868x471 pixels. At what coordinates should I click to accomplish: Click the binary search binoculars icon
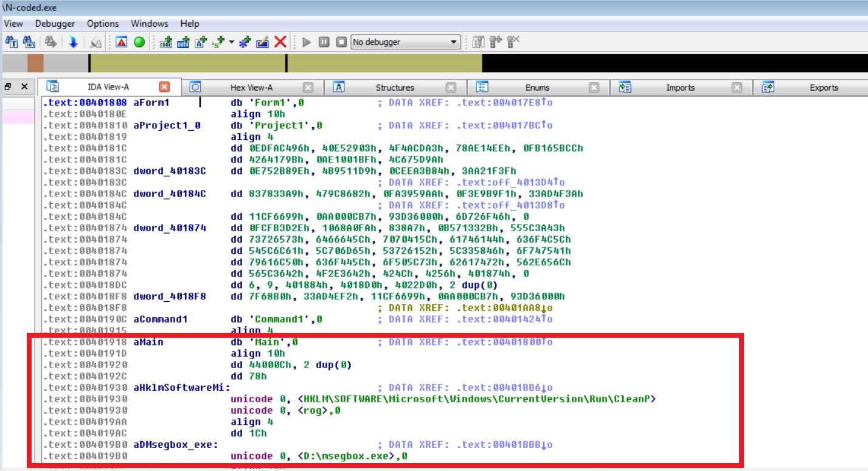pos(29,42)
